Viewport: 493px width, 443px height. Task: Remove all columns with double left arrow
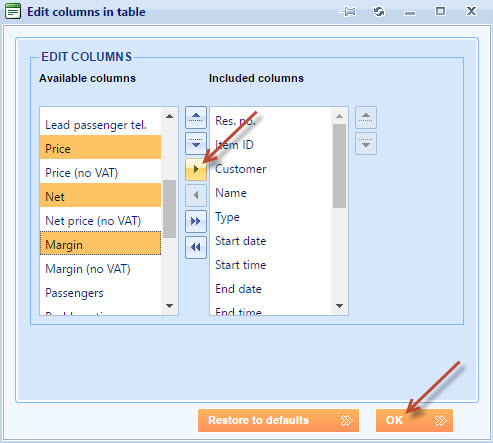click(196, 247)
